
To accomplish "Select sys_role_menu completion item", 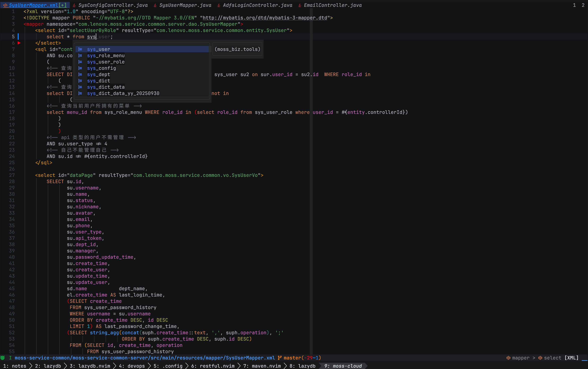I will (x=142, y=55).
